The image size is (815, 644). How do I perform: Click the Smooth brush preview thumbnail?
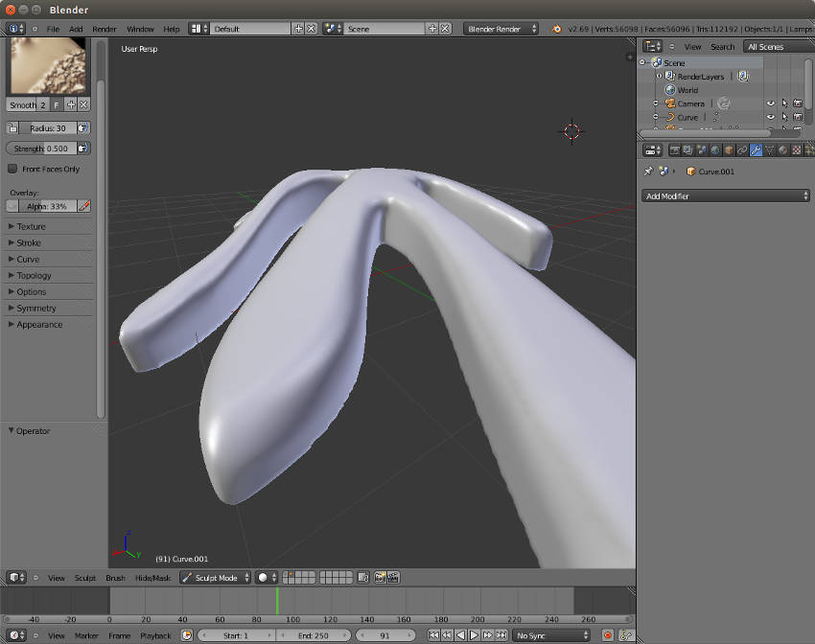pyautogui.click(x=47, y=66)
